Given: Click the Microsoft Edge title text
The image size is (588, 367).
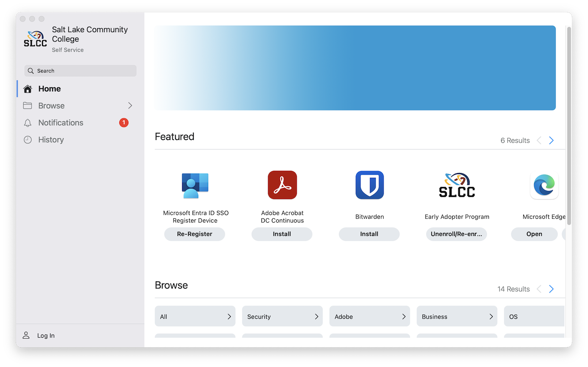Looking at the screenshot, I should click(544, 217).
